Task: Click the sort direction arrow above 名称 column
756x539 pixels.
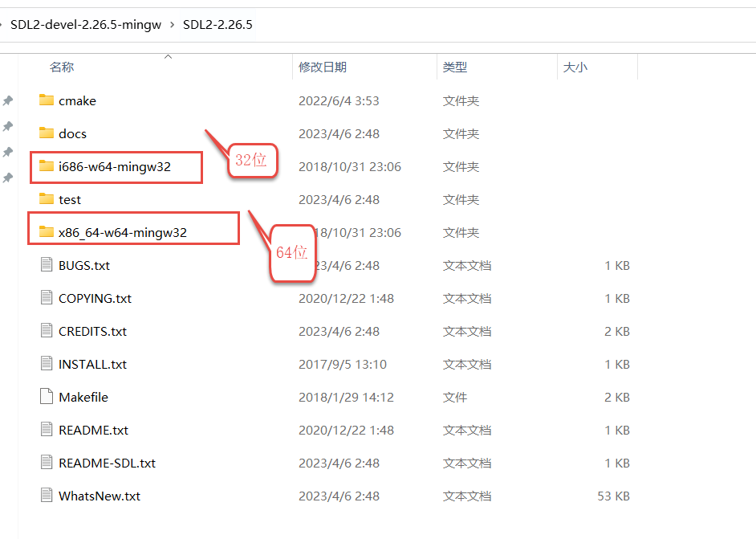Action: tap(168, 56)
